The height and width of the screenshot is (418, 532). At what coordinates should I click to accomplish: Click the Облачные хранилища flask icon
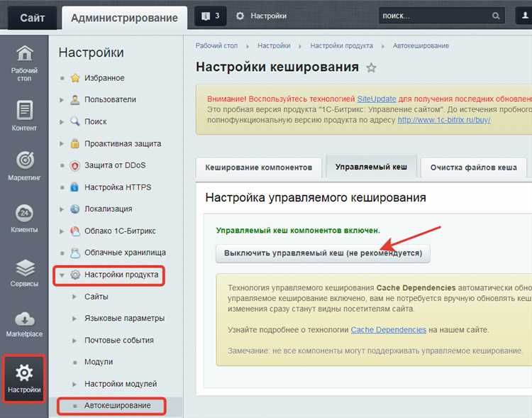click(x=74, y=253)
